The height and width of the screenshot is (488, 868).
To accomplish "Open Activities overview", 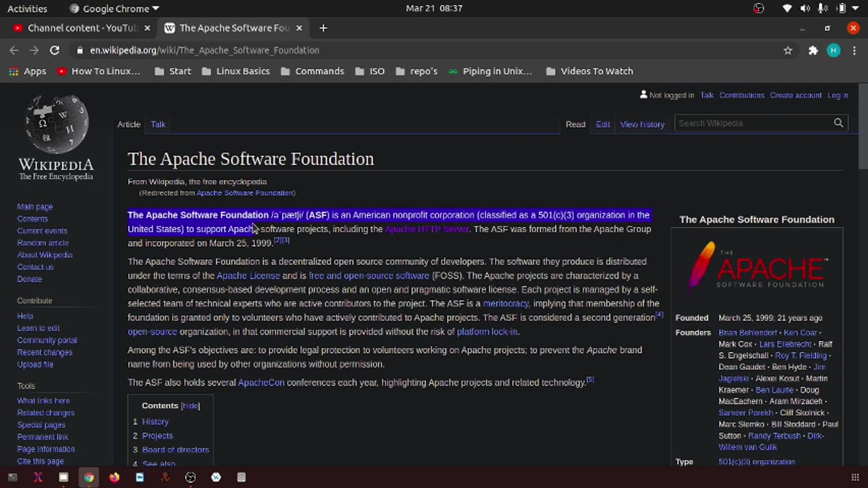I will tap(27, 8).
